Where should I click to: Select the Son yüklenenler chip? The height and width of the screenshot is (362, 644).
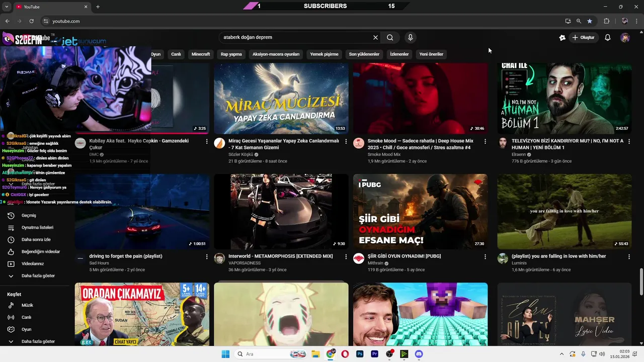point(364,54)
